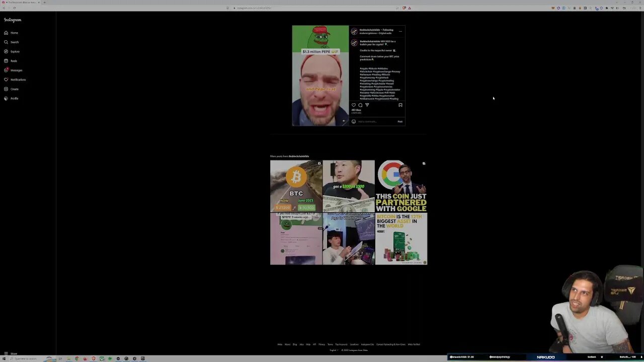Go to Home in the sidebar
Viewport: 644px width, 362px height.
coord(11,33)
